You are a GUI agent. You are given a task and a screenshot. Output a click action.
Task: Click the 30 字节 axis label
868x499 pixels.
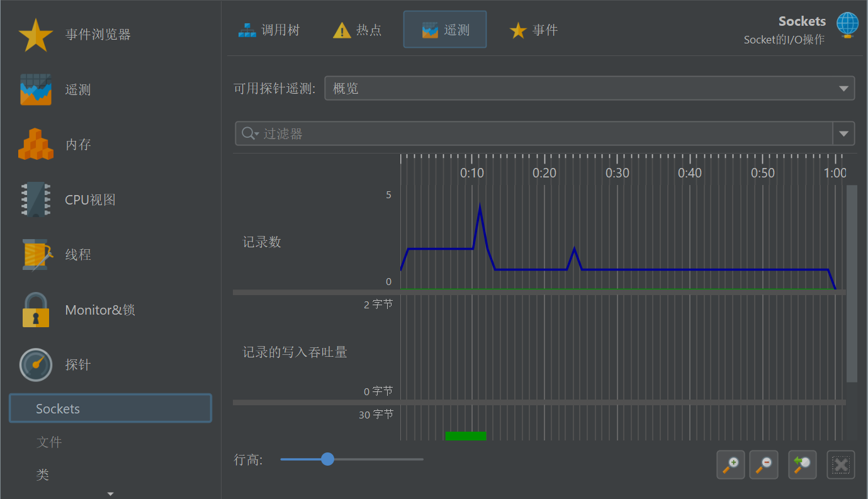click(x=376, y=415)
